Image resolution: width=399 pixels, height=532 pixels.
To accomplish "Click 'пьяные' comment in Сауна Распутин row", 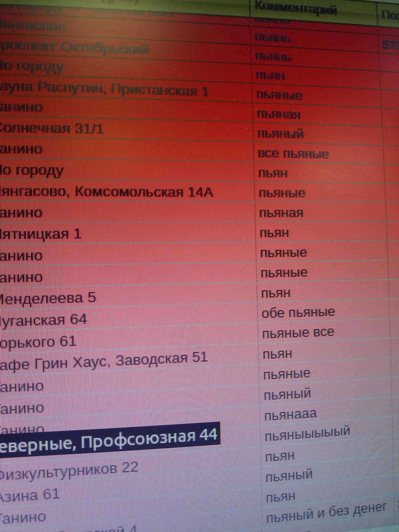I will click(279, 95).
